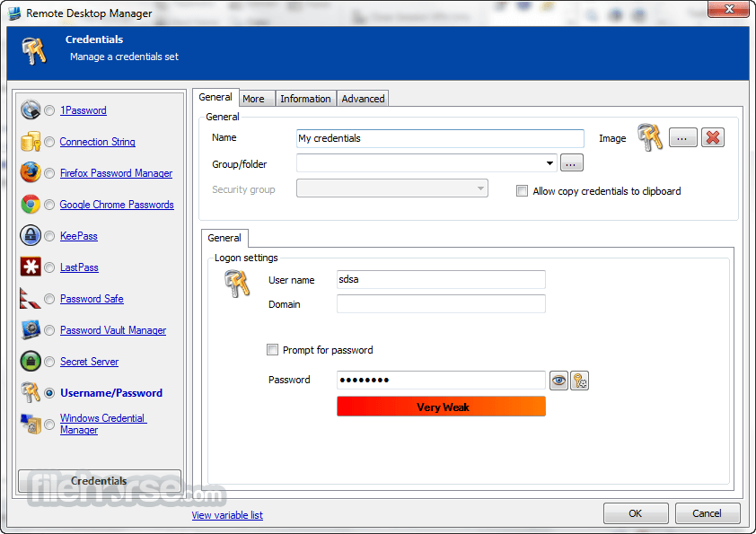Image resolution: width=756 pixels, height=534 pixels.
Task: Select the inner General tab above Logon settings
Action: [x=224, y=238]
